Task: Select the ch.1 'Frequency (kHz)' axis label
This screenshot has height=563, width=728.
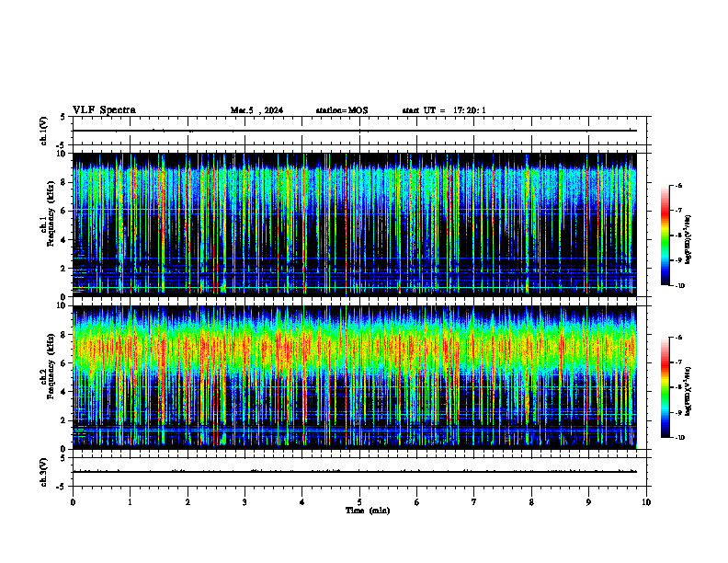Action: (x=51, y=214)
